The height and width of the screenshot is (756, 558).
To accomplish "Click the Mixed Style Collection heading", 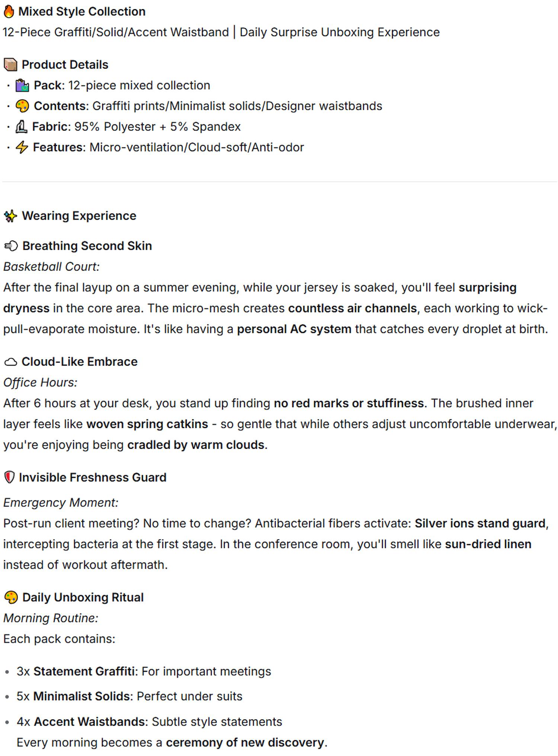I will click(x=82, y=12).
